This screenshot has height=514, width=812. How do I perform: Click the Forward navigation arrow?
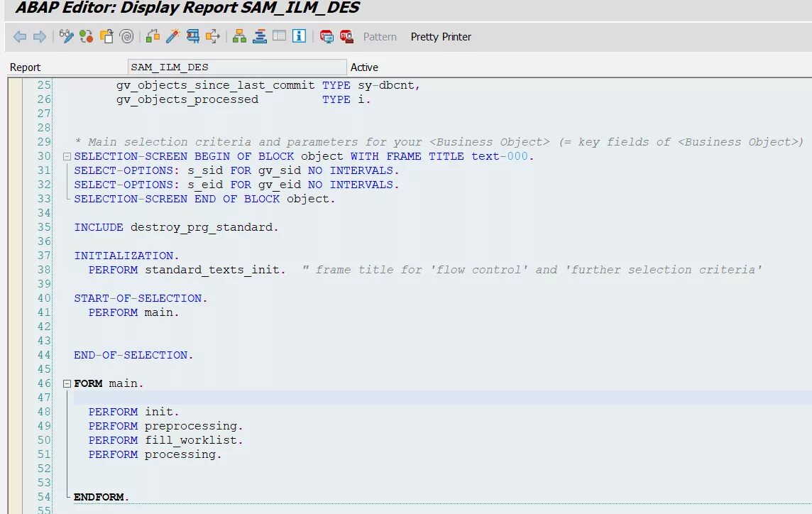coord(40,36)
